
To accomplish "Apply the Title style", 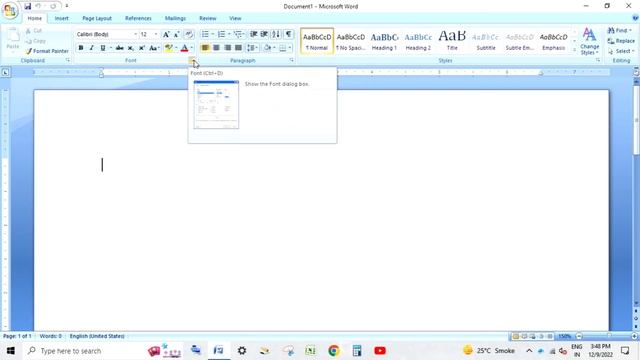I will 452,41.
